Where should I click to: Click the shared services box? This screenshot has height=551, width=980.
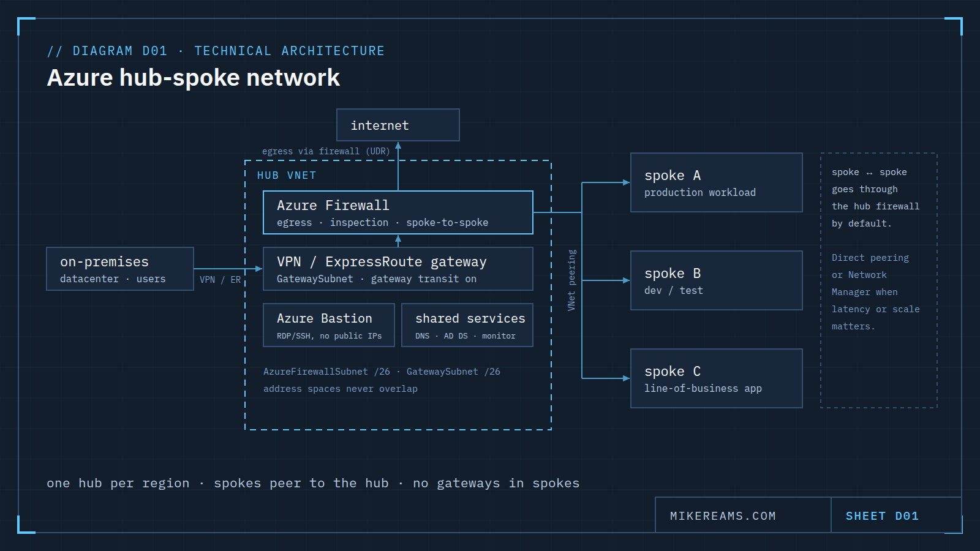pos(467,325)
